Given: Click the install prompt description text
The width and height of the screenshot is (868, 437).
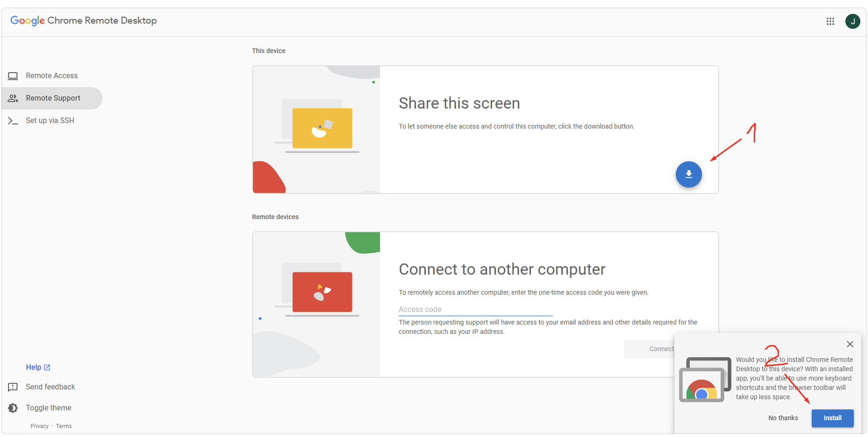Looking at the screenshot, I should coord(795,378).
